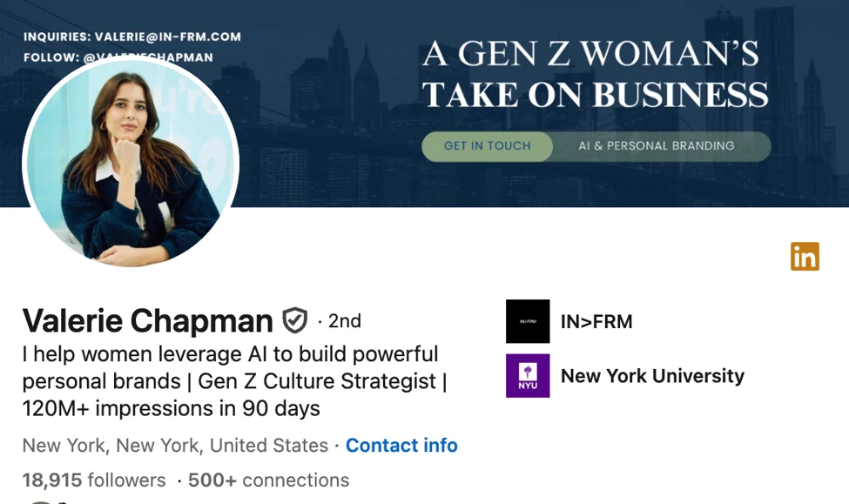Click the verified shield badge icon

pyautogui.click(x=294, y=320)
